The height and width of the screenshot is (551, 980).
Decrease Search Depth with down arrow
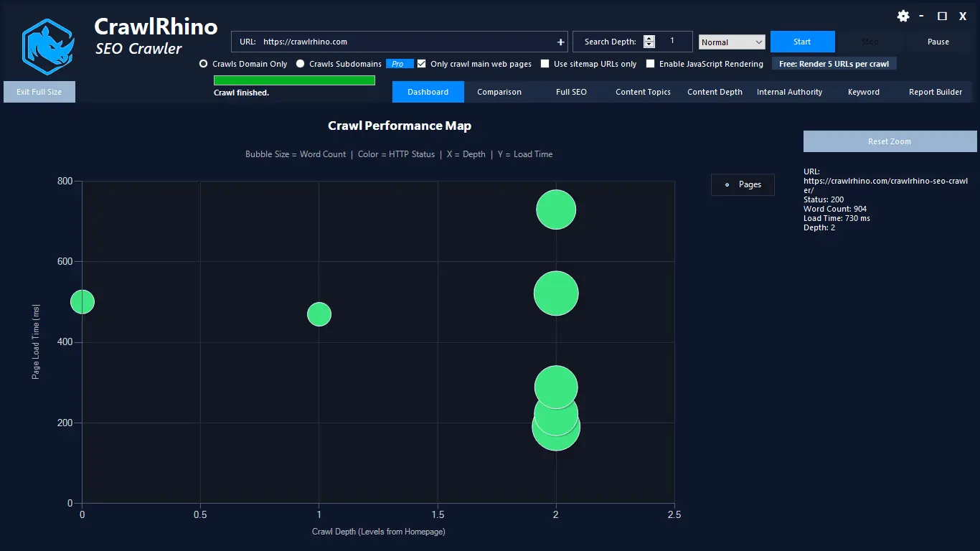[649, 45]
